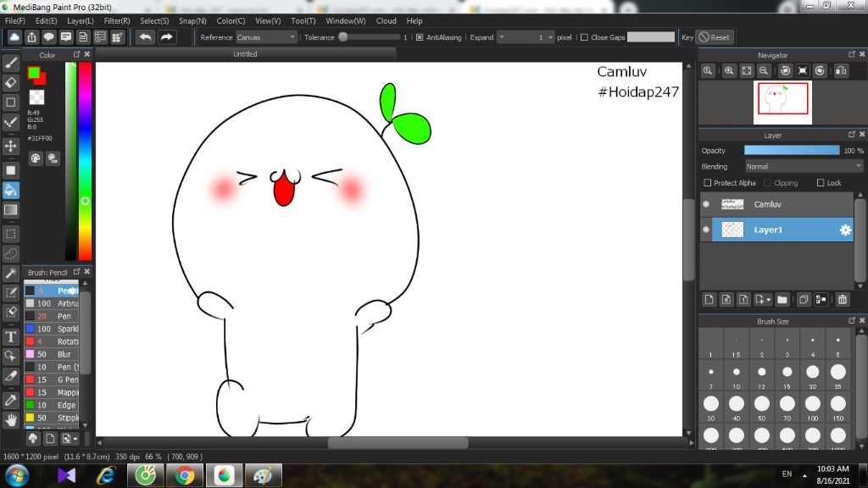This screenshot has height=488, width=868.
Task: Add a new layer folder
Action: coord(782,299)
